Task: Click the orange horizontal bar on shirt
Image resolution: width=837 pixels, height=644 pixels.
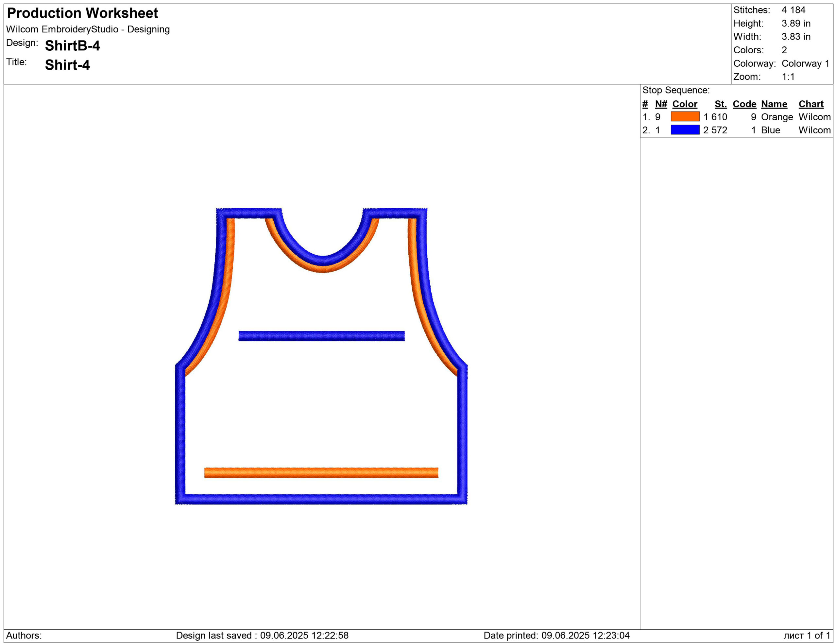Action: 321,472
